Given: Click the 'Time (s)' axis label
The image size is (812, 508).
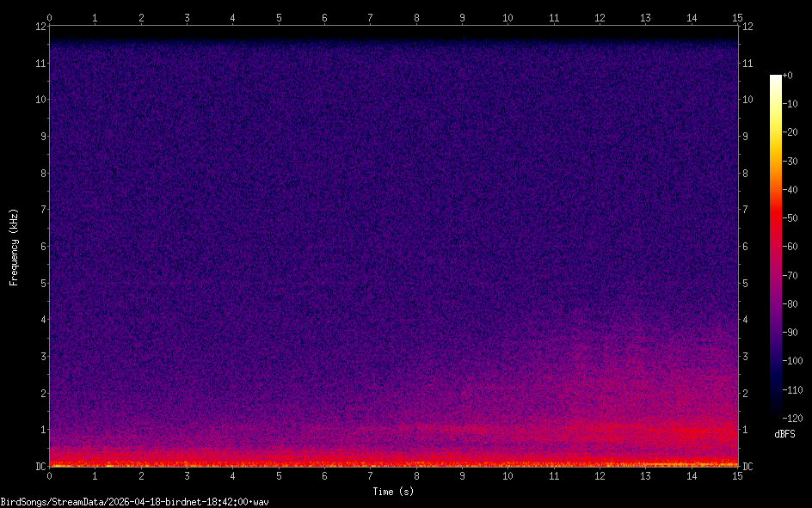Looking at the screenshot, I should pyautogui.click(x=394, y=492).
